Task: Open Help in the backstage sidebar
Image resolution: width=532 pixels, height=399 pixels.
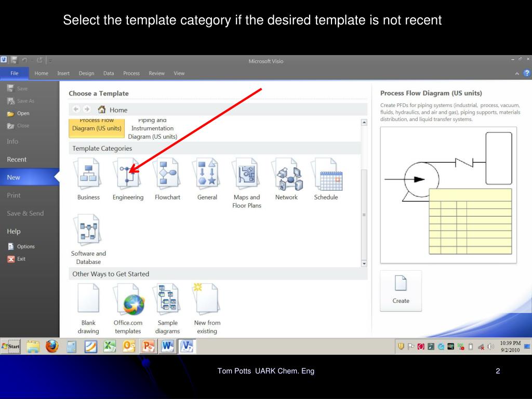Action: tap(14, 231)
